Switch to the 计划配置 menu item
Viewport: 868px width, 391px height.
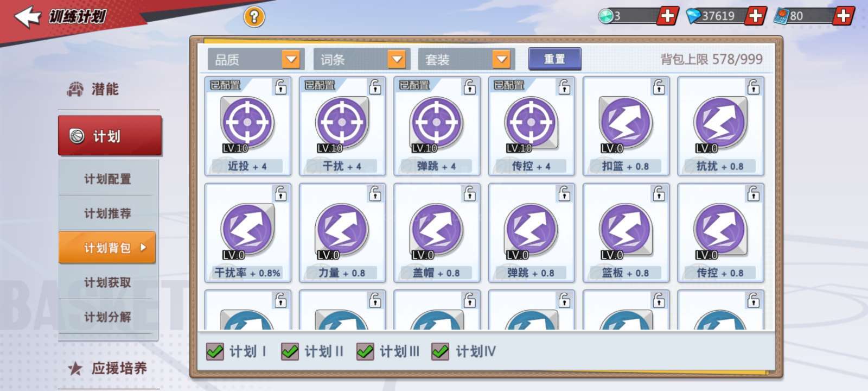pyautogui.click(x=108, y=179)
